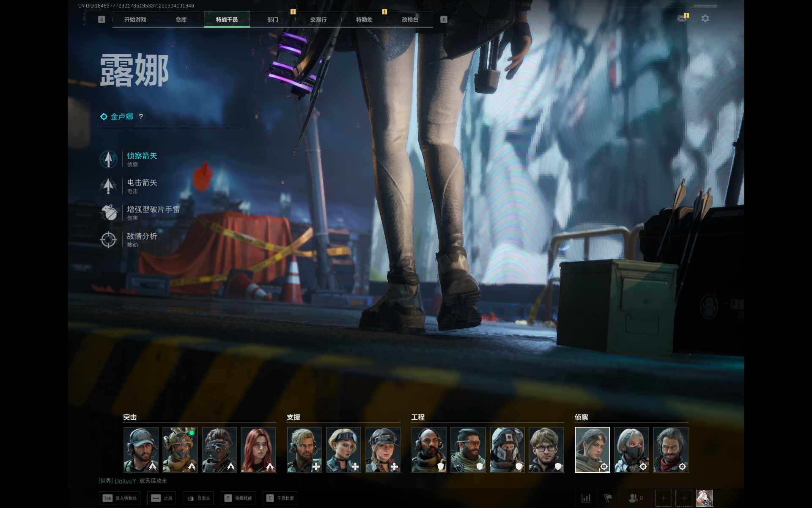Open the settings gear icon
Image resolution: width=812 pixels, height=508 pixels.
click(705, 19)
